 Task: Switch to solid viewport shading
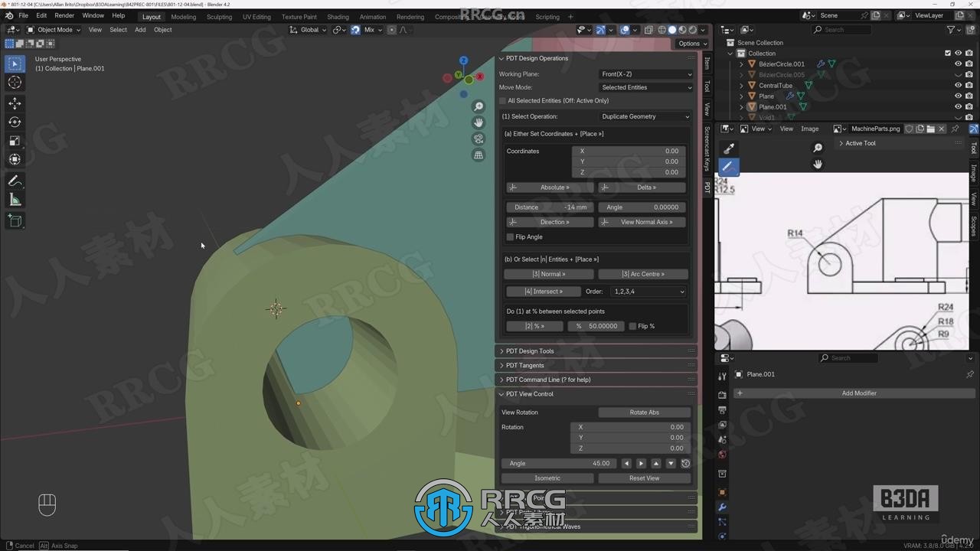click(x=672, y=30)
